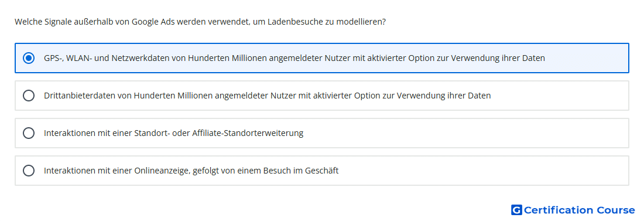Click answer text "Interaktionen mit einer Standort-"

(174, 133)
